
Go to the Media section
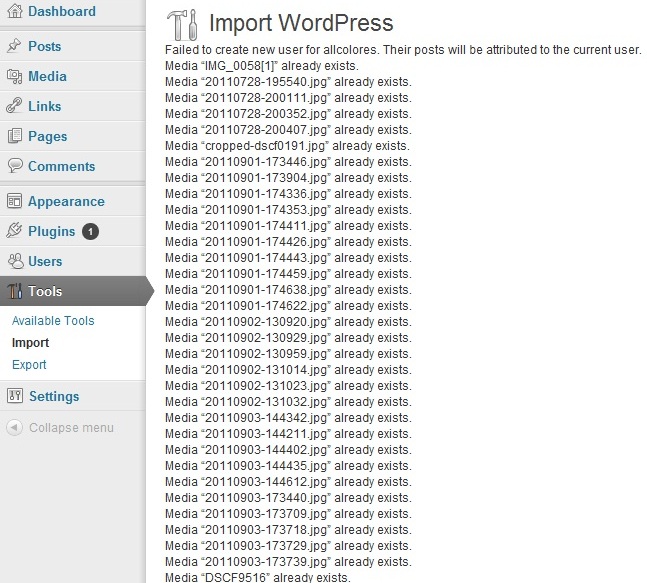(47, 76)
